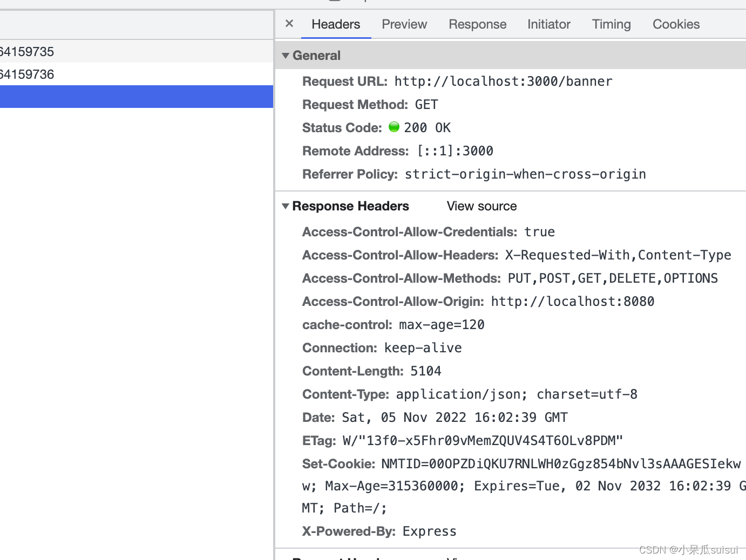Click the Content-Length value 5104
Image resolution: width=746 pixels, height=560 pixels.
click(x=425, y=371)
